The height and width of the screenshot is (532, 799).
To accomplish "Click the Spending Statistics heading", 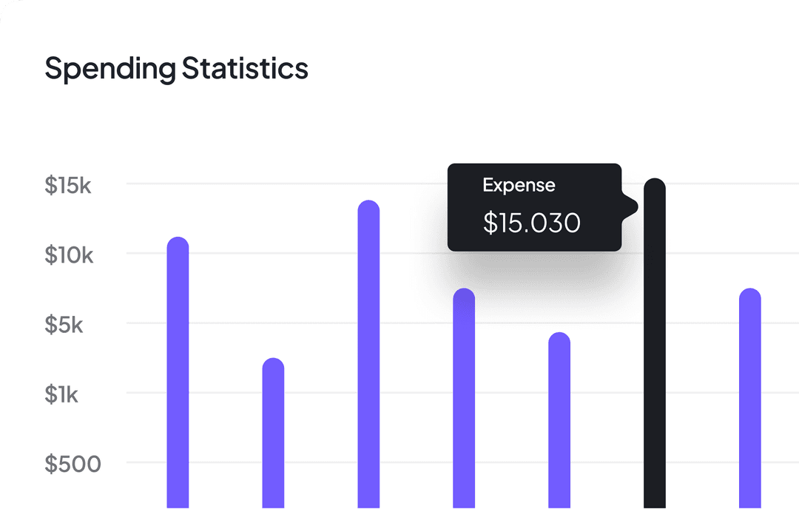I will pos(176,69).
